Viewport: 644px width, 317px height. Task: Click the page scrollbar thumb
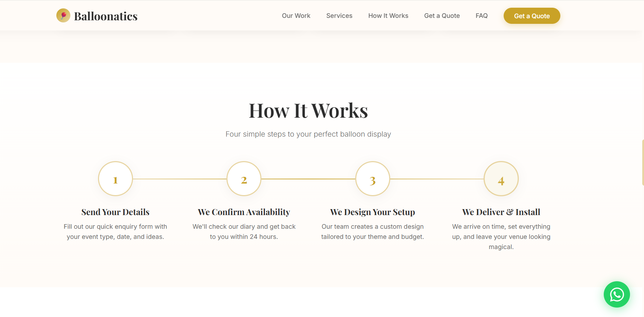pyautogui.click(x=643, y=162)
